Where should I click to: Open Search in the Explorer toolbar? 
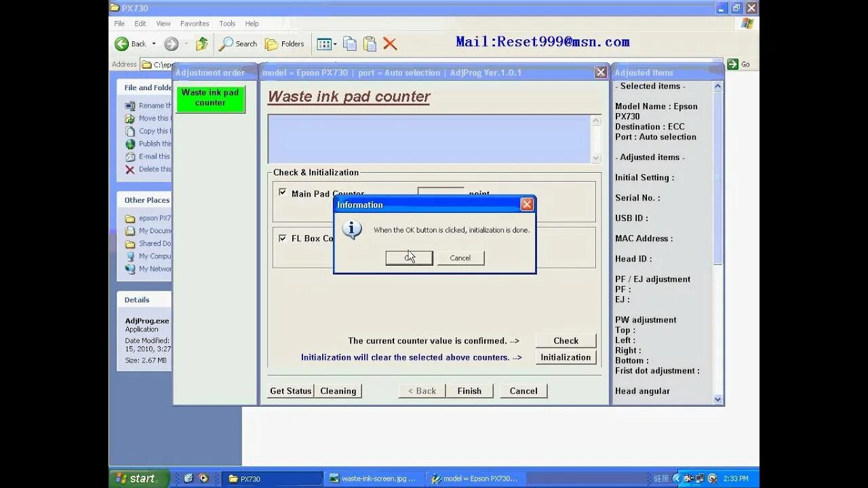[238, 44]
